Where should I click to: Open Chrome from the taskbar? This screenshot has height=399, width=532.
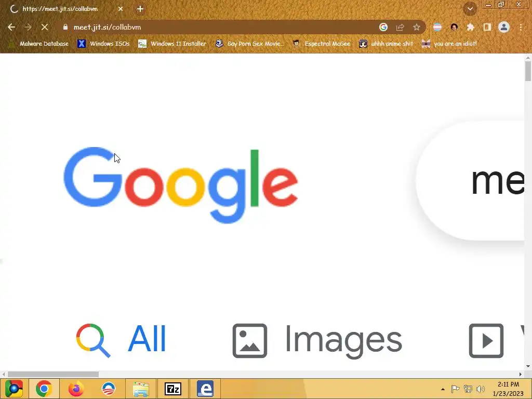point(44,389)
